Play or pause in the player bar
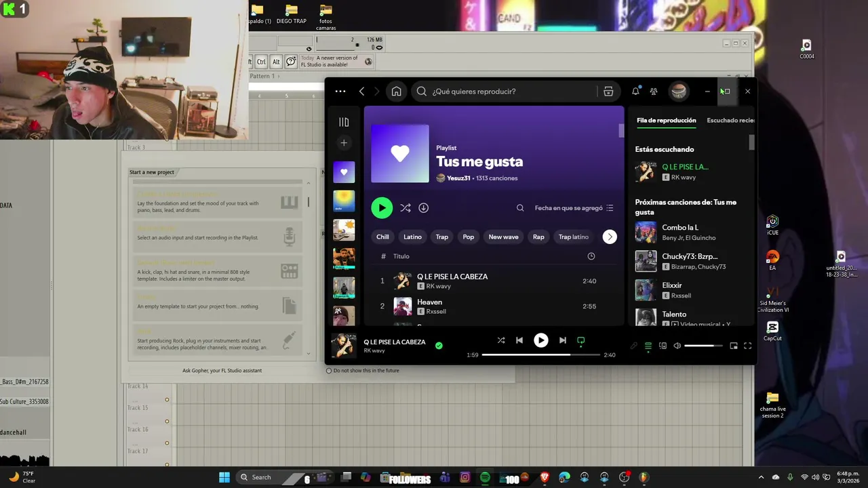Screen dimensions: 868x488 coord(540,340)
